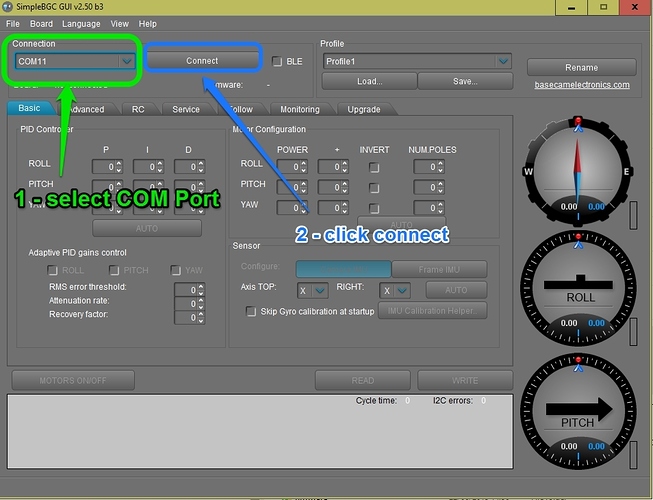
Task: Click the PITCH gauge level bar
Action: coord(633,455)
